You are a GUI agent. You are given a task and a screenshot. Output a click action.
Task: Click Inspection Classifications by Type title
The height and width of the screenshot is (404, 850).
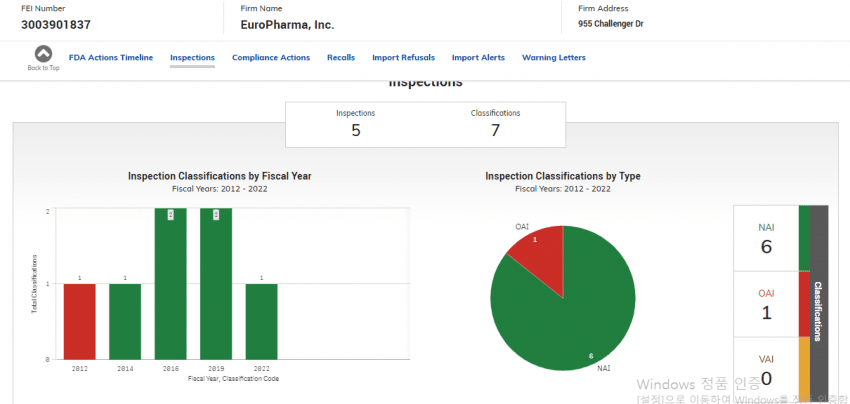(x=563, y=176)
